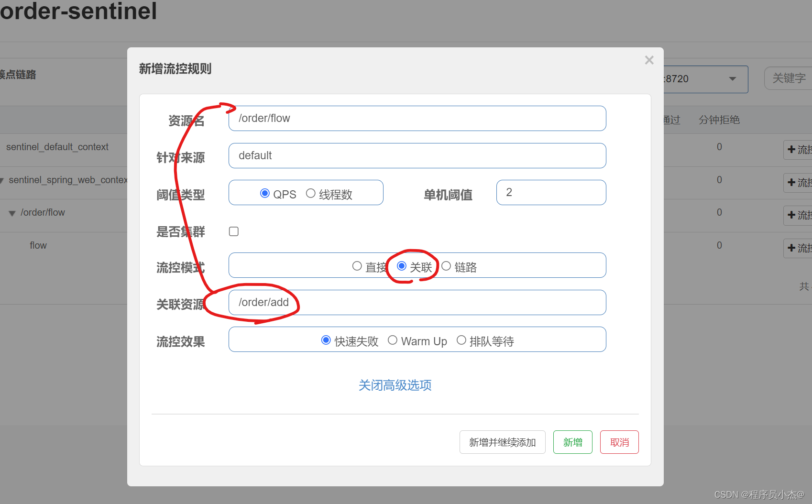The image size is (812, 504).
Task: Click +流控 in the sentinel_spring_web_context row
Action: tap(799, 183)
